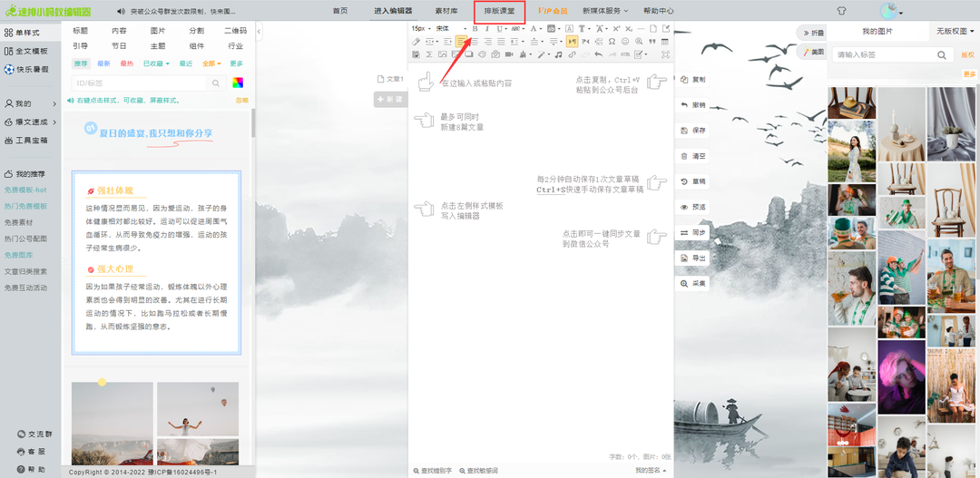
Task: Expand the 我的 sidebar section
Action: tap(31, 103)
